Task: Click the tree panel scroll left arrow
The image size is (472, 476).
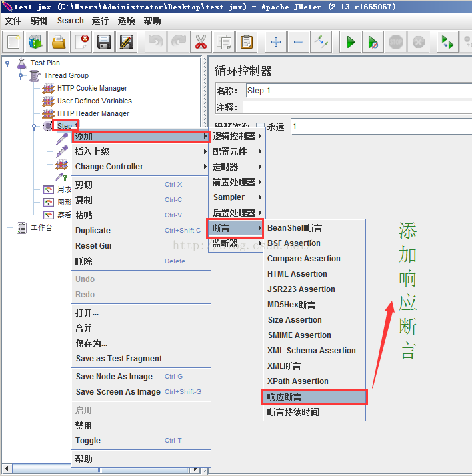Action: tap(7, 469)
